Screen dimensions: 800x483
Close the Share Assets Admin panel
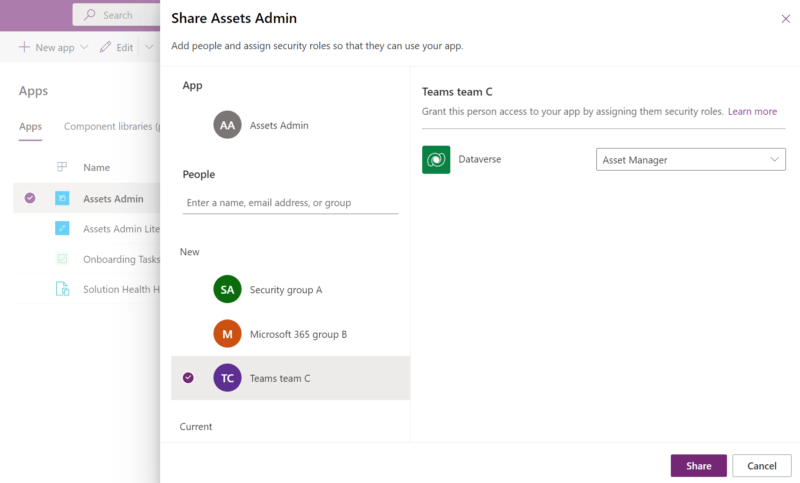point(786,19)
